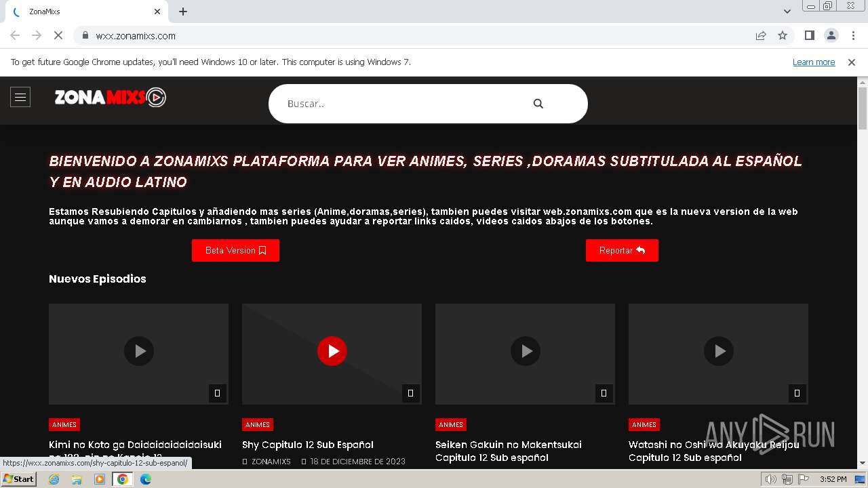Open Chrome three-dot menu
Image resolution: width=868 pixels, height=488 pixels.
coord(853,35)
